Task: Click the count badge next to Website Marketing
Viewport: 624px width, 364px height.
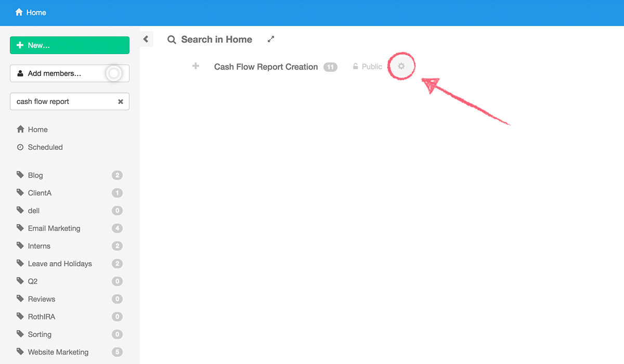Action: pyautogui.click(x=118, y=352)
